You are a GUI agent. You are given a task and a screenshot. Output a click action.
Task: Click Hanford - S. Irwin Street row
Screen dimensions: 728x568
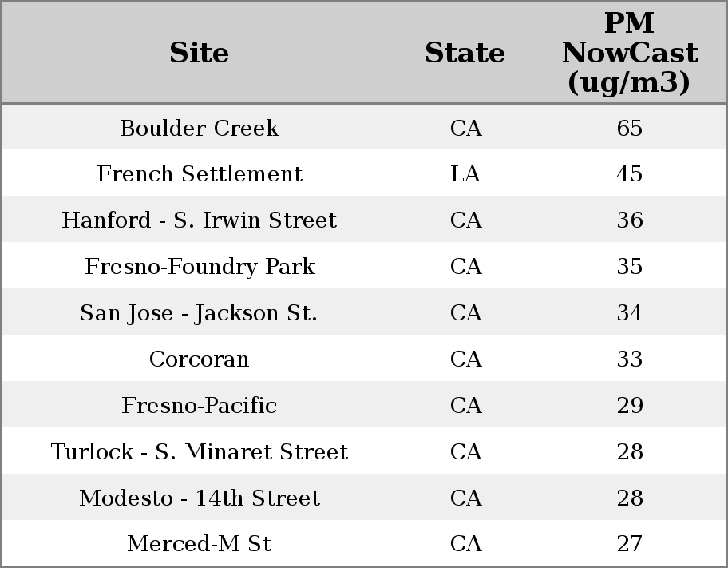point(199,220)
